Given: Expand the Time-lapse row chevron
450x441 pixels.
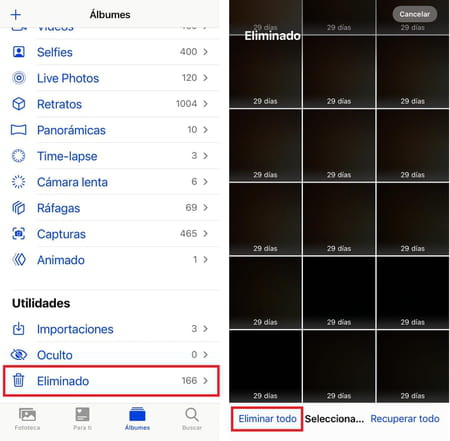Looking at the screenshot, I should (205, 156).
